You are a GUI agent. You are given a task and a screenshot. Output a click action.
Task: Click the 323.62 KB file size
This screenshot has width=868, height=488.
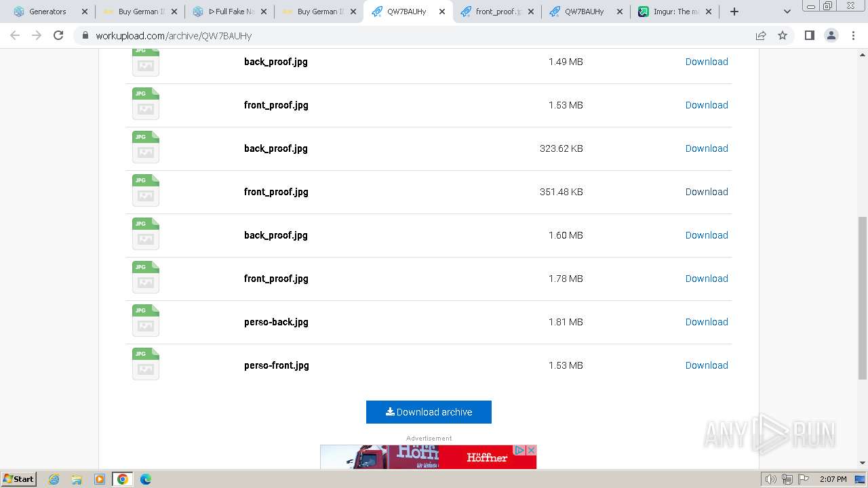coord(561,148)
